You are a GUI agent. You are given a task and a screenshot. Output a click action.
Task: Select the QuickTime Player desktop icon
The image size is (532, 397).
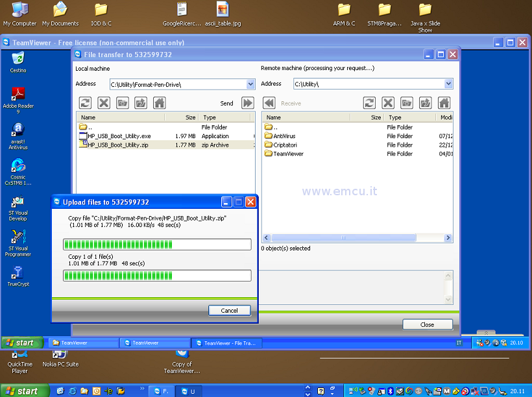click(19, 363)
